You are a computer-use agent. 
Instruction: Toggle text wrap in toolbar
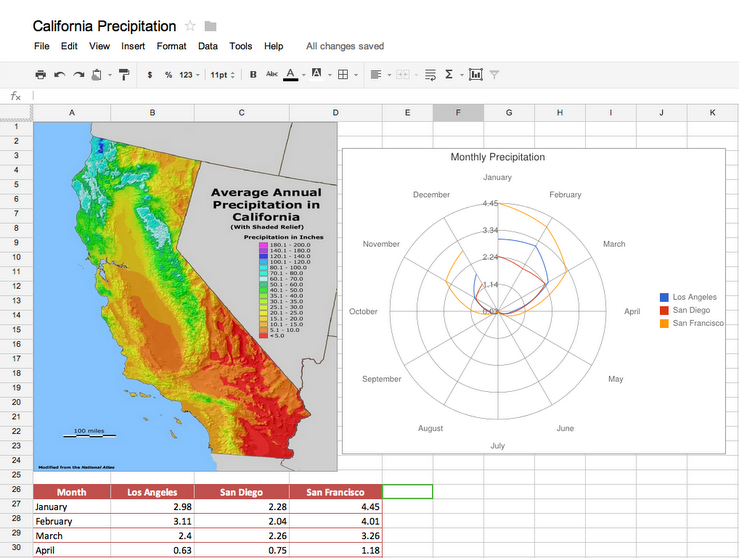(430, 74)
